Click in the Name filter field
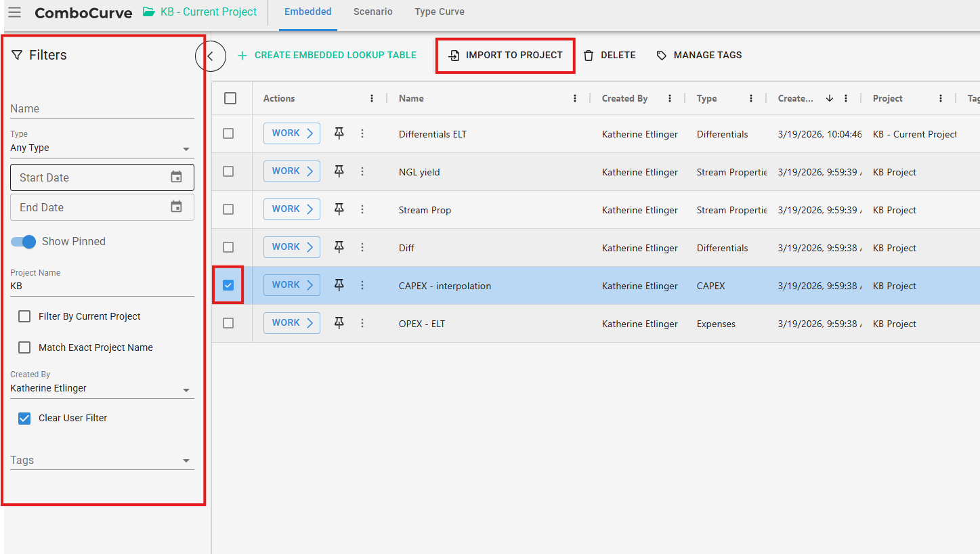Viewport: 980px width, 554px height. tap(102, 108)
